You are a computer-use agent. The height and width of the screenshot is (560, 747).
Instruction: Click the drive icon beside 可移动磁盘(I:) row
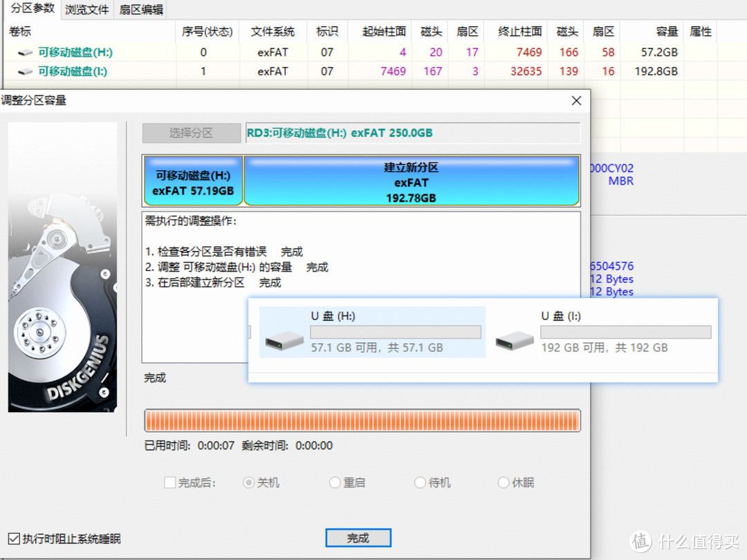[x=25, y=71]
